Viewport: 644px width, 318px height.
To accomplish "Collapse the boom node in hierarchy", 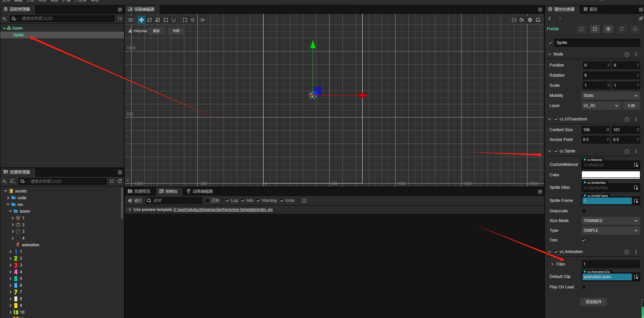I will point(4,28).
